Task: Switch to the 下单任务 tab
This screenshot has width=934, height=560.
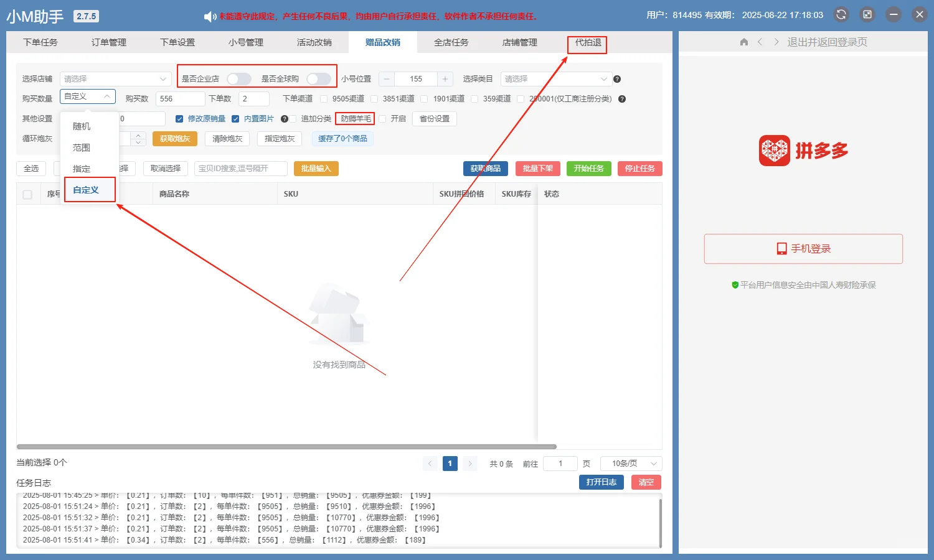Action: [40, 42]
